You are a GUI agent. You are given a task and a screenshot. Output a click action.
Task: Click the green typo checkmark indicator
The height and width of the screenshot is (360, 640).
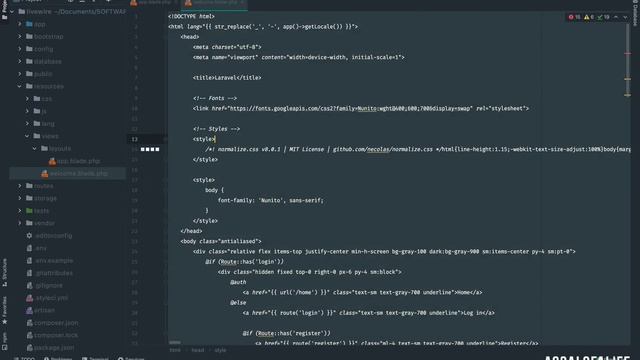click(x=600, y=17)
